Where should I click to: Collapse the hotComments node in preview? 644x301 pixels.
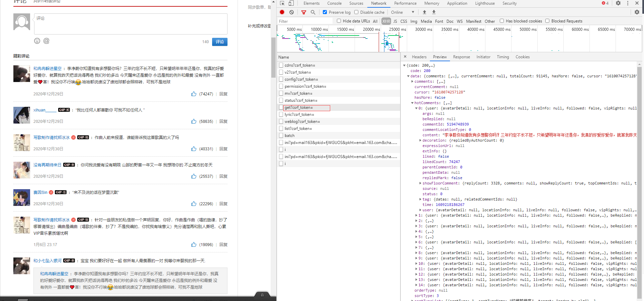(x=412, y=103)
